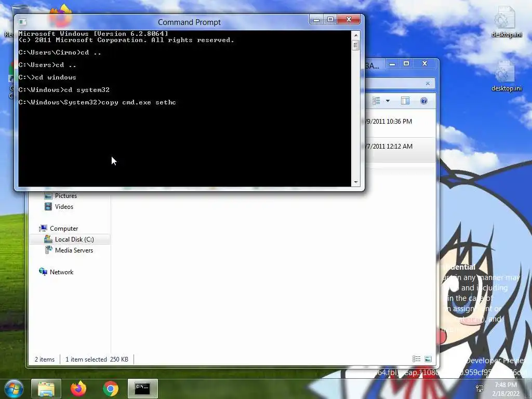The width and height of the screenshot is (532, 399).
Task: Click the '1 item selected 250 KB' status text
Action: coord(97,360)
